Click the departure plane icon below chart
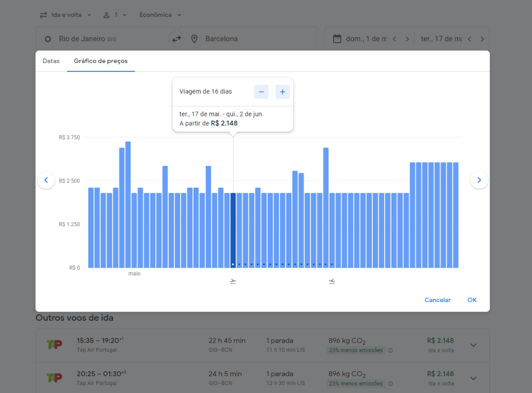This screenshot has height=393, width=532. 233,281
